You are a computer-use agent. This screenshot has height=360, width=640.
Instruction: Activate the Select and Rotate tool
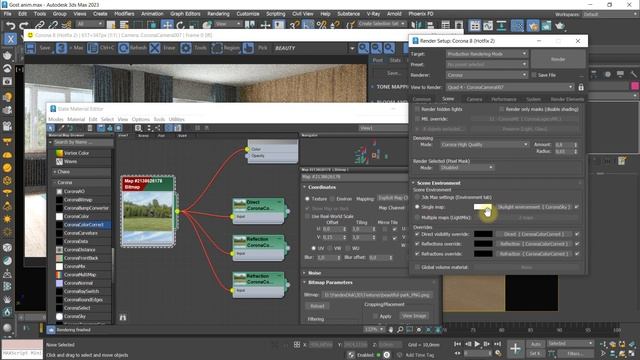180,25
